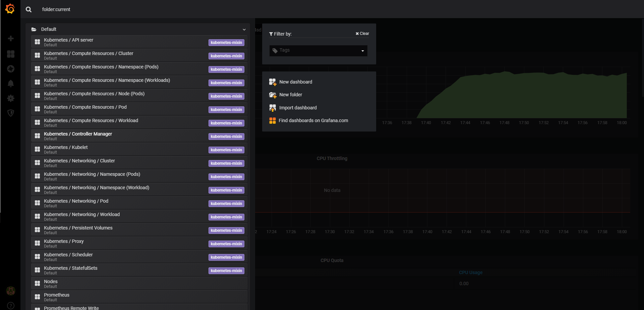Click dashboard icon beside Kubernetes / Controller Manager
The image size is (644, 310).
(x=38, y=136)
